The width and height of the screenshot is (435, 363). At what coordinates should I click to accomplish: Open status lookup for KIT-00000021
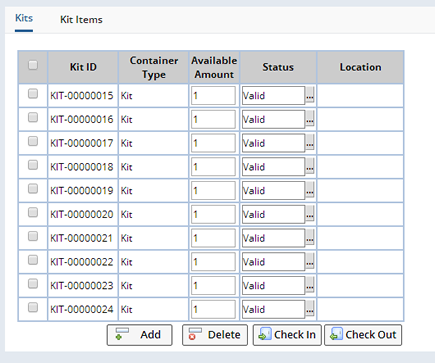pyautogui.click(x=310, y=238)
